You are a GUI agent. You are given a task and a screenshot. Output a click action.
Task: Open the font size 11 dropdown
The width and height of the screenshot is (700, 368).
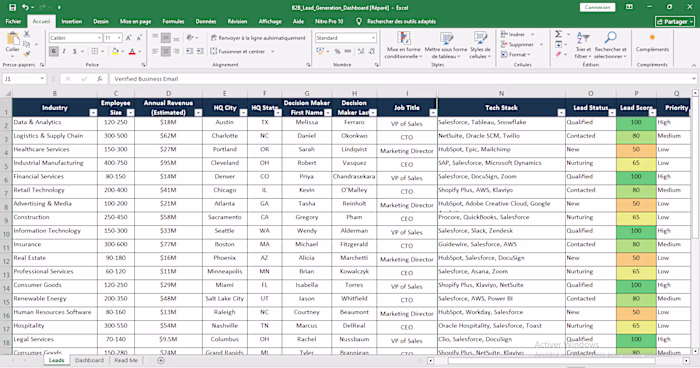point(119,38)
